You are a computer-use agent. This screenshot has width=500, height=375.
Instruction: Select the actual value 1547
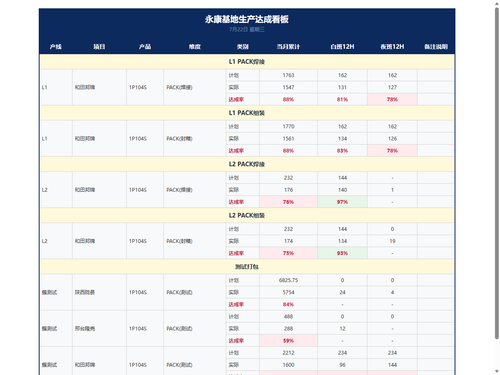point(288,87)
